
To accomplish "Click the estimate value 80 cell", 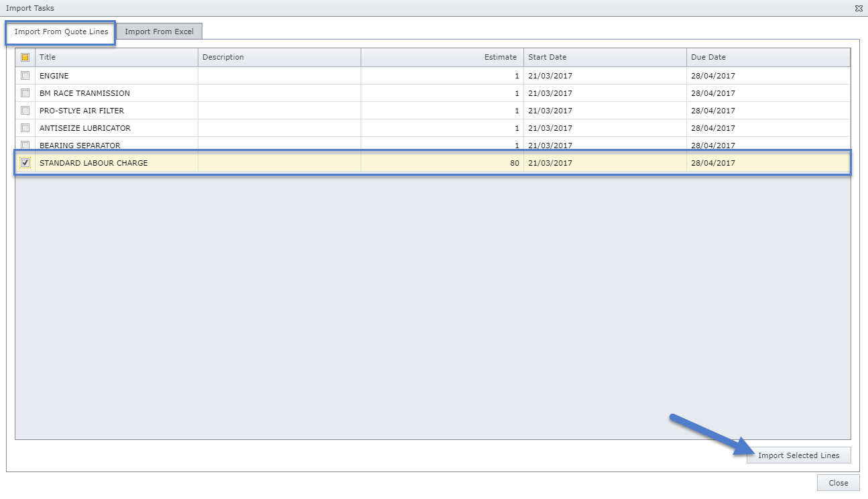I will tap(442, 163).
